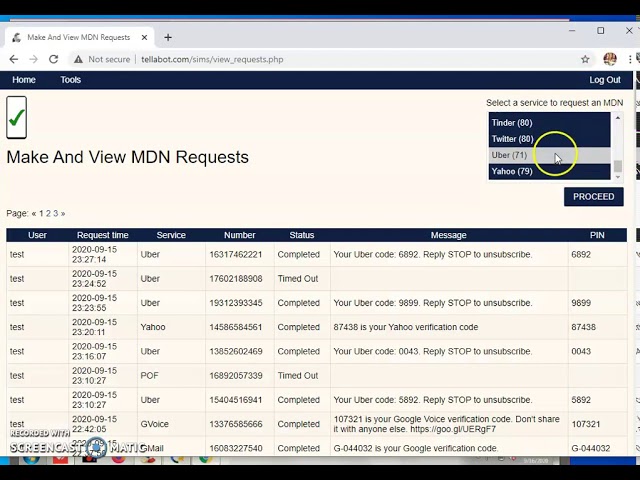Click the service list scrollbar
The image size is (640, 480).
(x=617, y=145)
